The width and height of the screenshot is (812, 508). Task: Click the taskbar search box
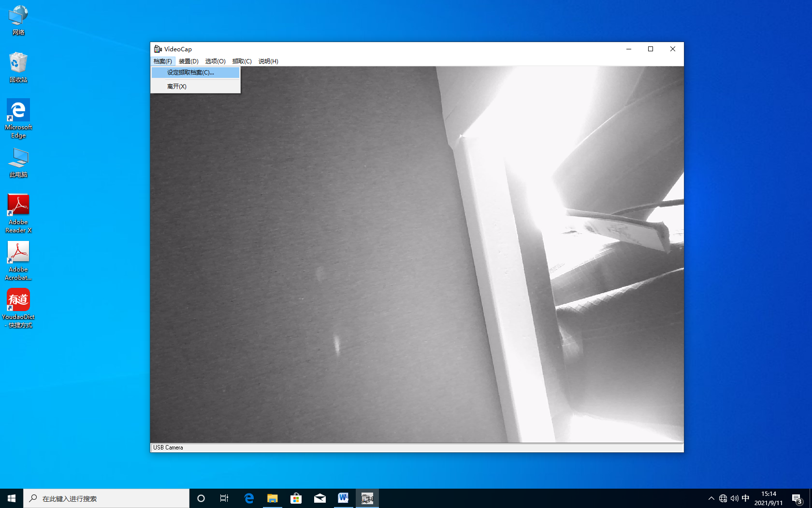coord(106,498)
